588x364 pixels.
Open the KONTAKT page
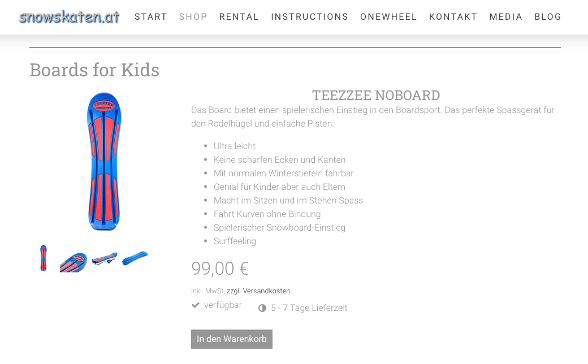tap(453, 17)
